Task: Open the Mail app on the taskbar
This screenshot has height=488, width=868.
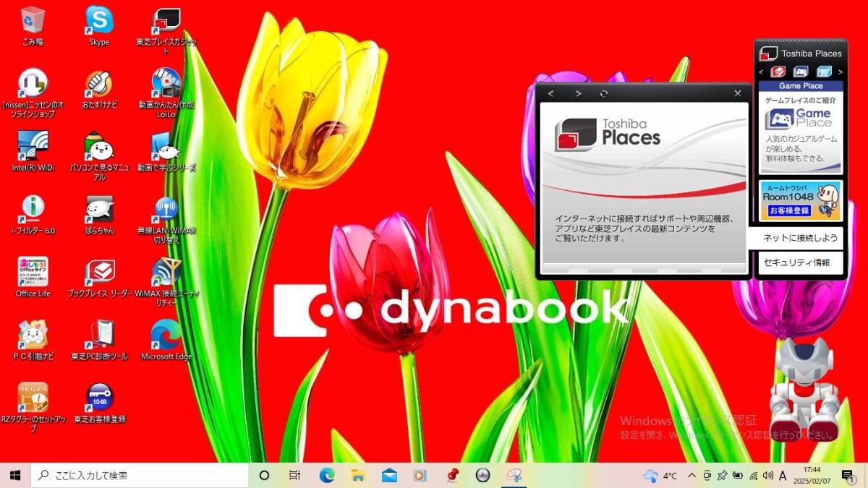Action: click(x=389, y=475)
